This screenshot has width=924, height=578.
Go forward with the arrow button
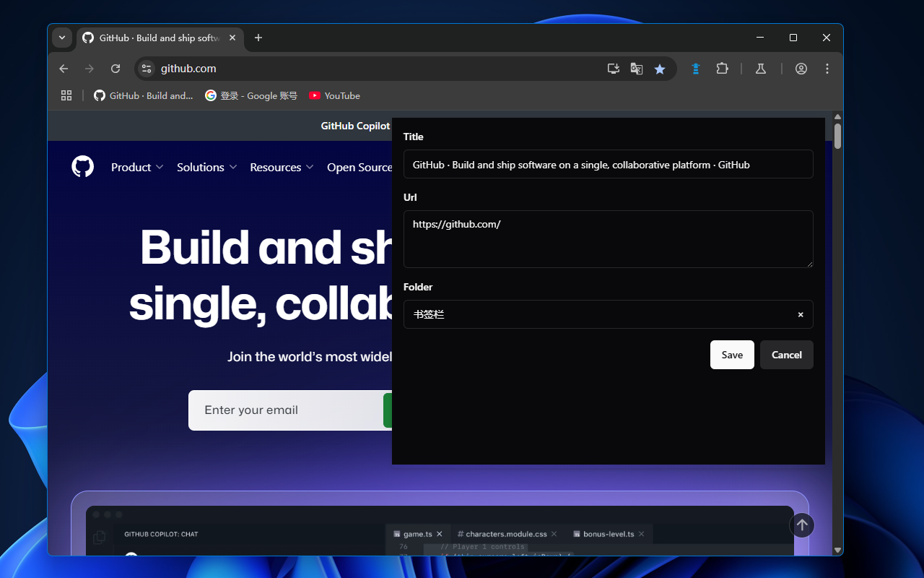[x=90, y=69]
